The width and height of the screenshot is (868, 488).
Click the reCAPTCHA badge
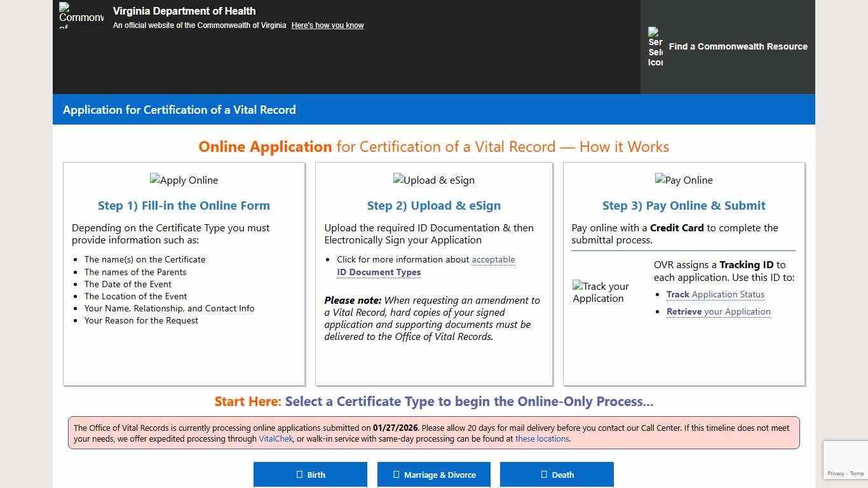click(x=846, y=460)
